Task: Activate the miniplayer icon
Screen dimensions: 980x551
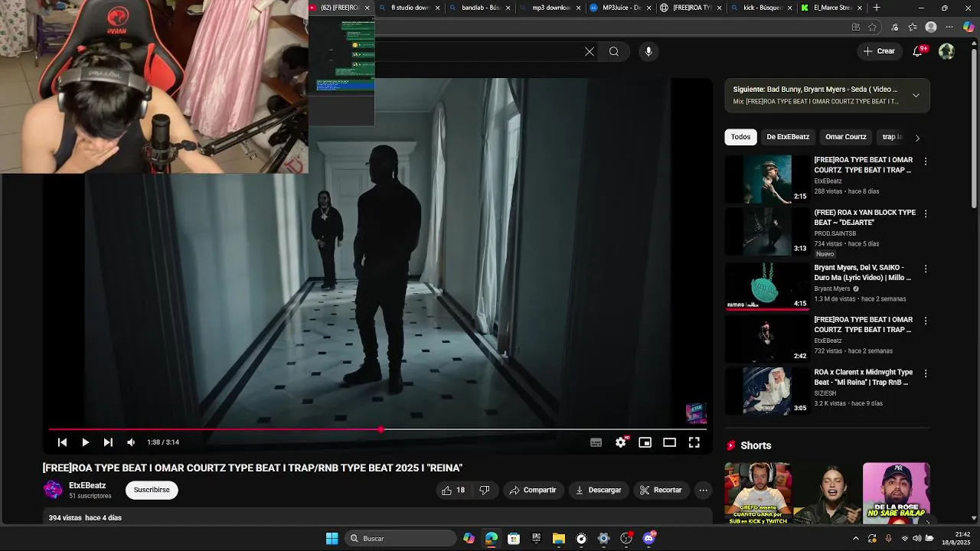Action: pos(645,442)
